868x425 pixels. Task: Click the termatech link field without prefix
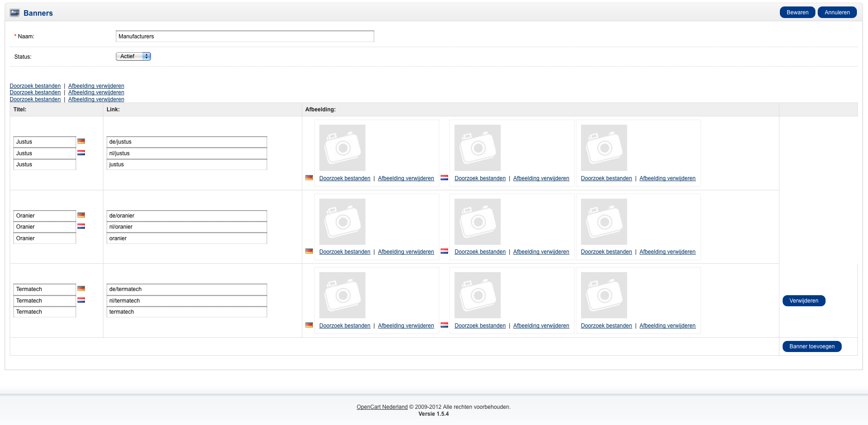187,312
